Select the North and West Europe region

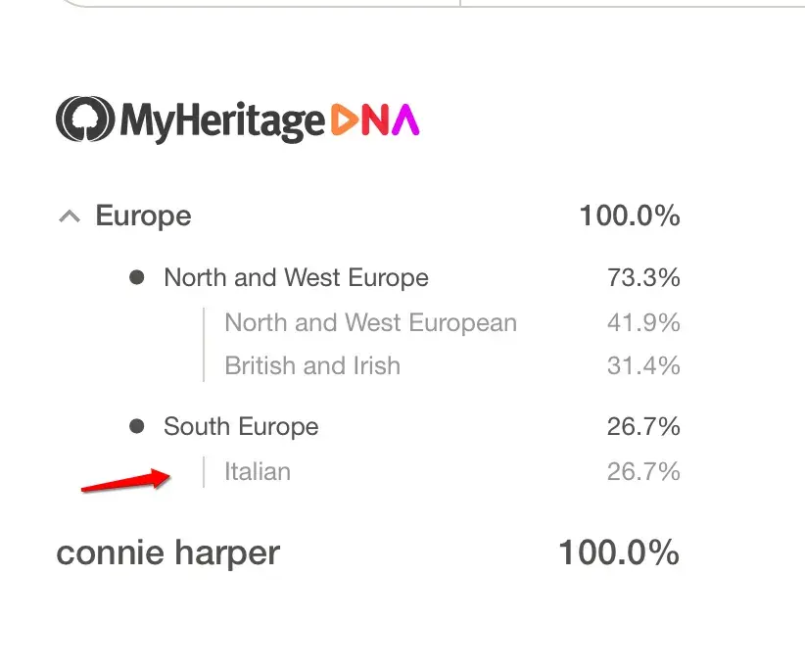(x=296, y=278)
